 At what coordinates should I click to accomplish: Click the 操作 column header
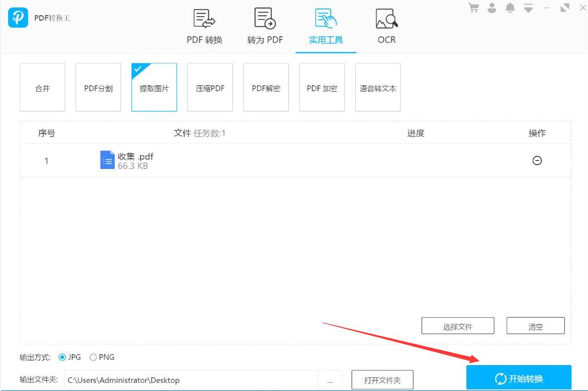[x=537, y=133]
